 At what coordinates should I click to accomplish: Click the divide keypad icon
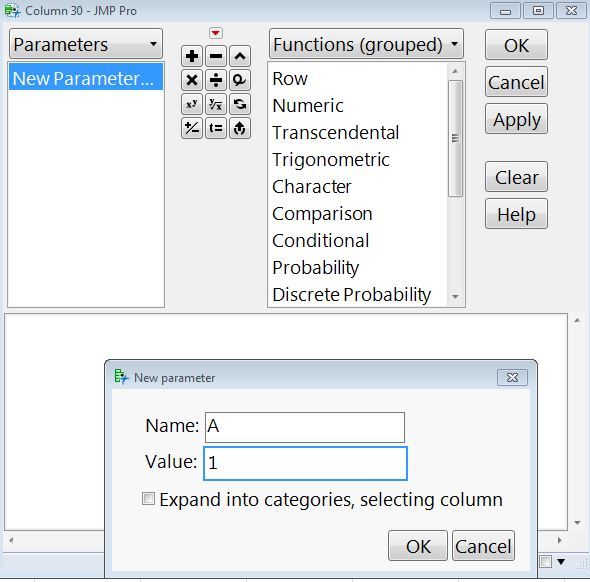click(x=216, y=80)
